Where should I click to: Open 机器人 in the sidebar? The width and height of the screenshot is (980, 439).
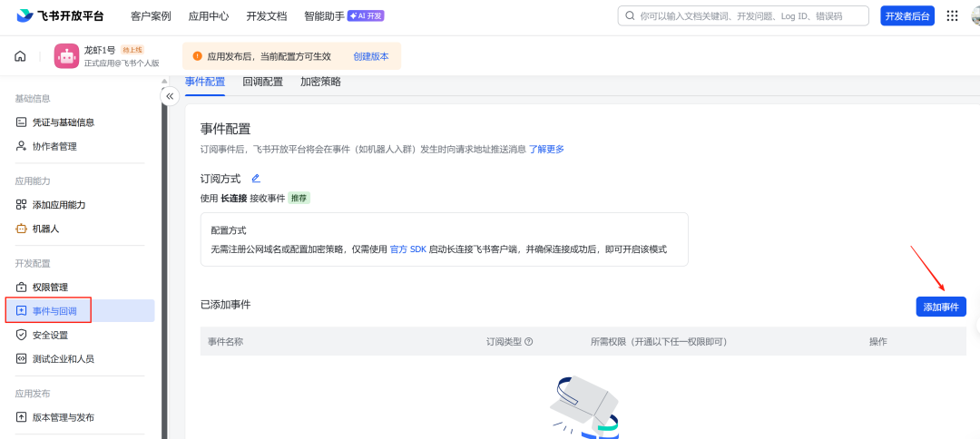(x=45, y=229)
